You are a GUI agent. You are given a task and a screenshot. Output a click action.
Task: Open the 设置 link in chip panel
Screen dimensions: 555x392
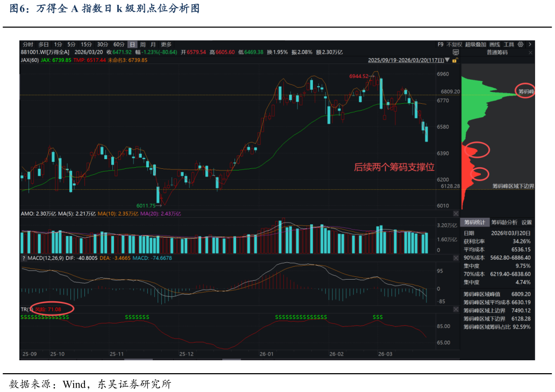(x=526, y=222)
